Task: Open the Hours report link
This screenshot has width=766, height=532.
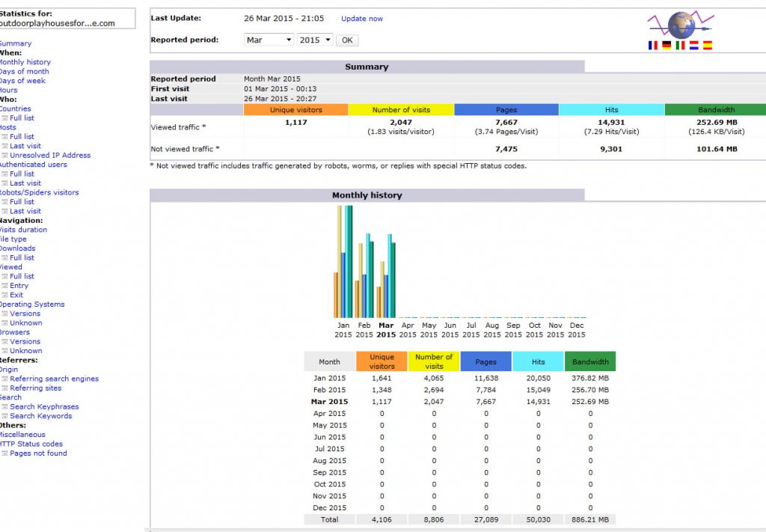Action: click(x=8, y=90)
